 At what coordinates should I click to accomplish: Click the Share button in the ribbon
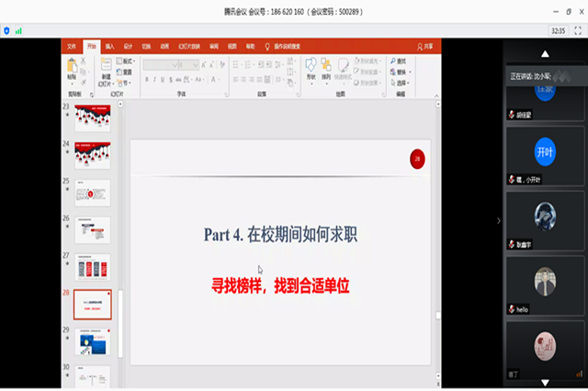point(424,46)
